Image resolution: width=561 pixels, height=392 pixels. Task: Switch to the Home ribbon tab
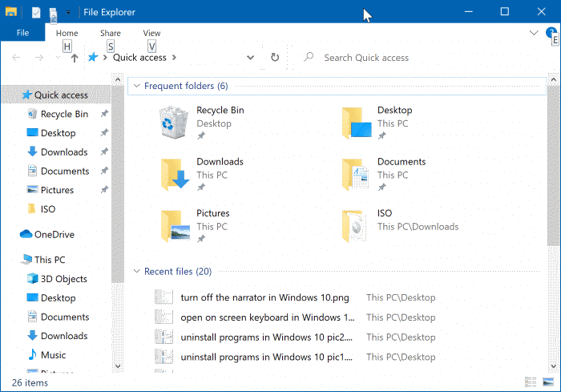[67, 33]
